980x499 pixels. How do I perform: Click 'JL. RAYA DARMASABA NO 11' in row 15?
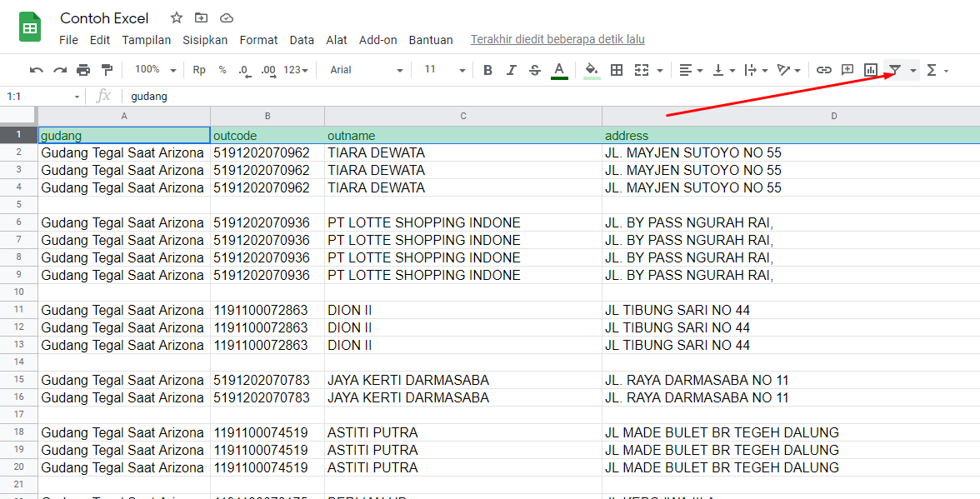(x=697, y=381)
